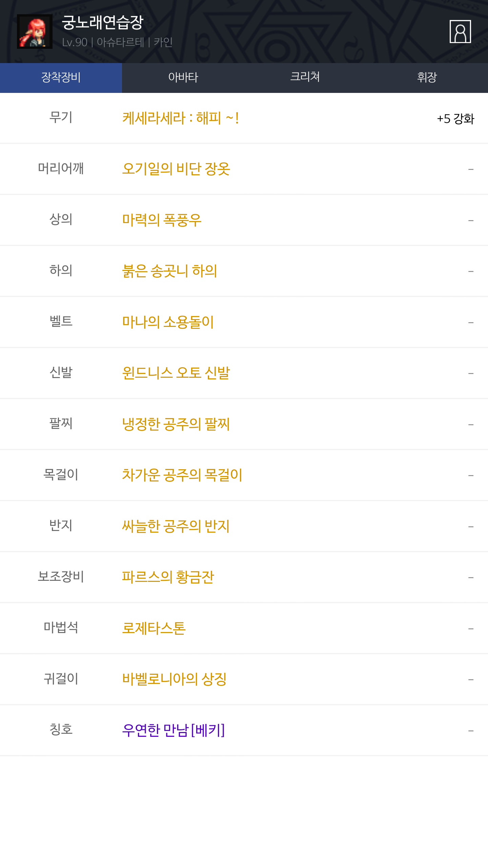Switch to the 아바타 tab
The height and width of the screenshot is (868, 488).
tap(183, 78)
